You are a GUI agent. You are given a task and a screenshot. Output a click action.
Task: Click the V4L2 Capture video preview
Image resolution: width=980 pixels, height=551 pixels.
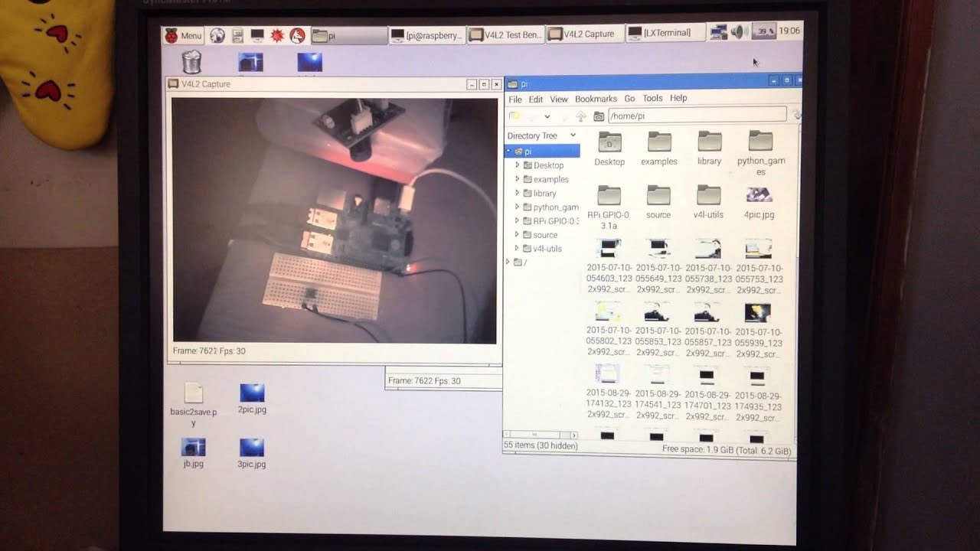pos(334,220)
